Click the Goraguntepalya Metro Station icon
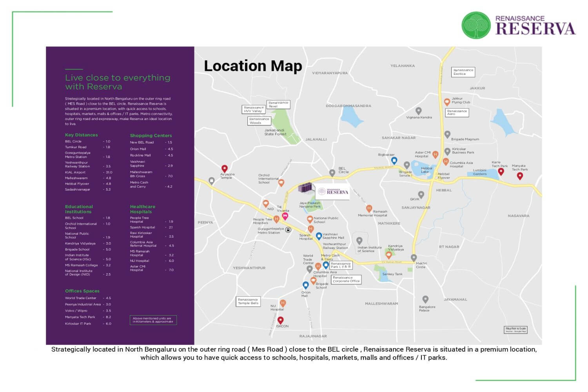Screen dimensions: 588x392 (288, 230)
